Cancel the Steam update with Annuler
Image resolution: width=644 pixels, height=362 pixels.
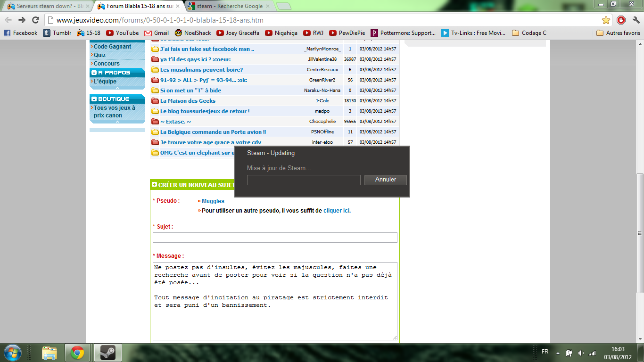point(386,180)
